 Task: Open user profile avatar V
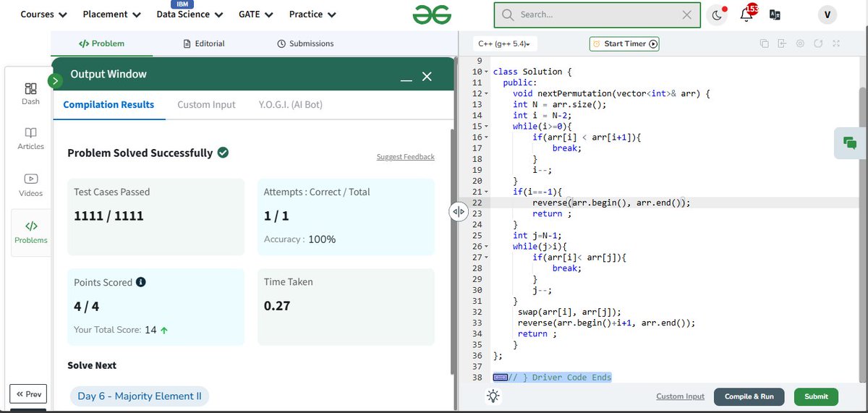(827, 14)
